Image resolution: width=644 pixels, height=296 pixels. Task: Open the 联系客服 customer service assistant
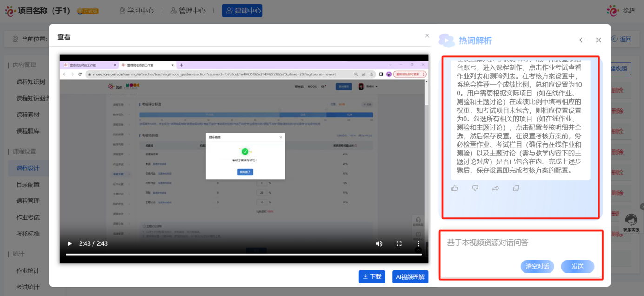(631, 222)
